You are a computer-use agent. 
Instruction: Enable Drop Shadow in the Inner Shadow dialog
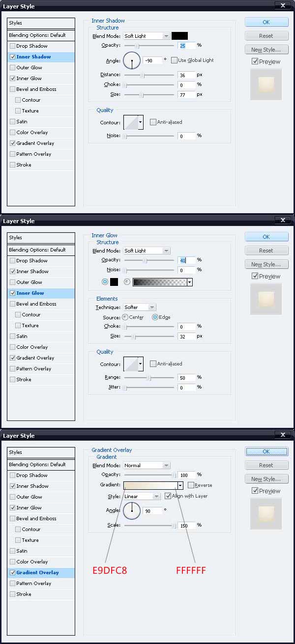pyautogui.click(x=12, y=46)
